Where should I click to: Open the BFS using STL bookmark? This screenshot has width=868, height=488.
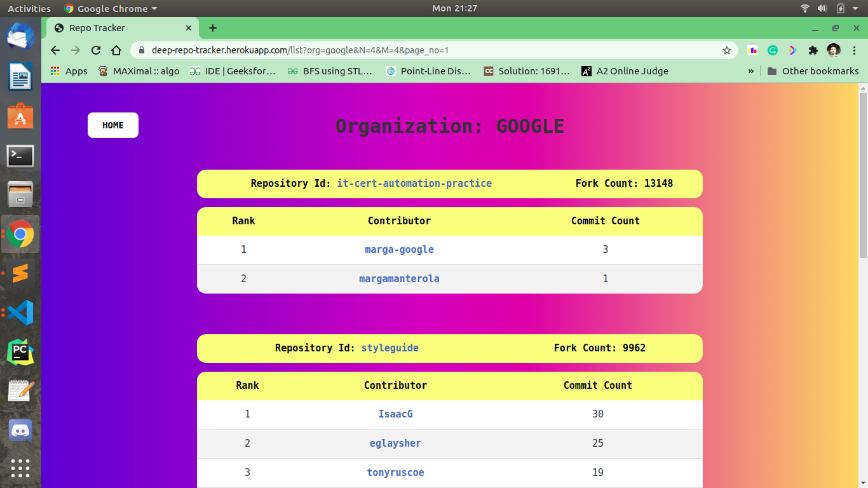tap(330, 71)
